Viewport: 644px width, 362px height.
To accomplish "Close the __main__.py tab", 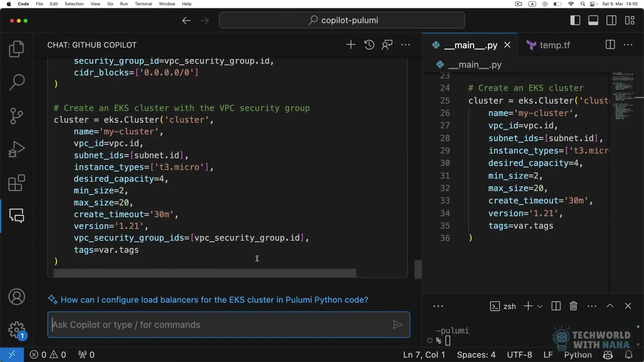I will click(x=507, y=45).
